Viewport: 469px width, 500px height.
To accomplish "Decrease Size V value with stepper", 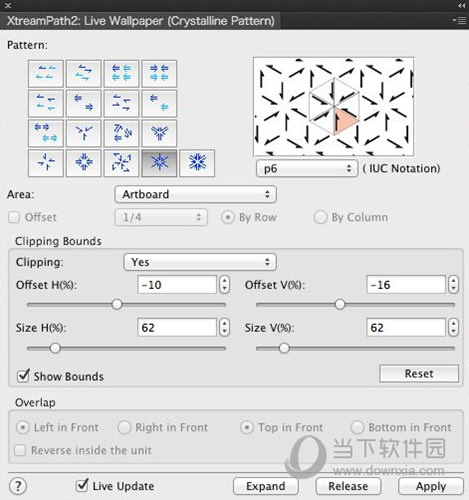I will 453,332.
